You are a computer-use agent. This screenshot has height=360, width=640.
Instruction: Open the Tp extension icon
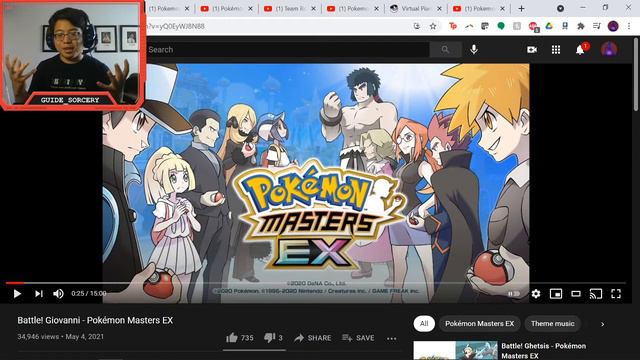(453, 26)
